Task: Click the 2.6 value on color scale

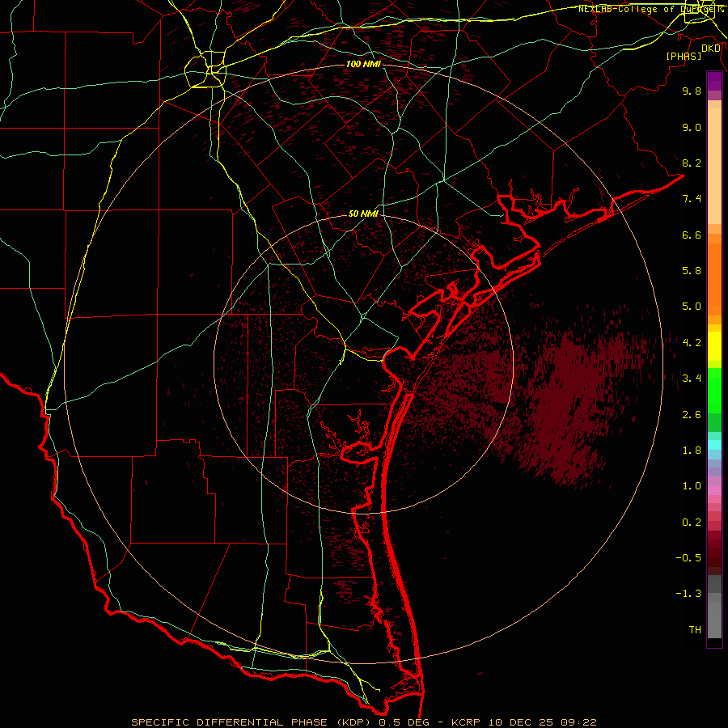Action: pos(692,415)
